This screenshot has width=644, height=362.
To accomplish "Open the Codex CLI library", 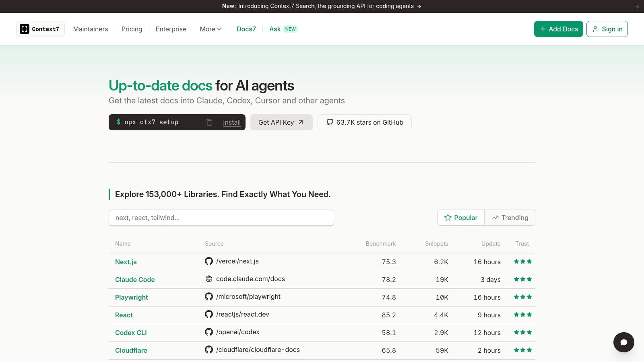I will pyautogui.click(x=131, y=333).
